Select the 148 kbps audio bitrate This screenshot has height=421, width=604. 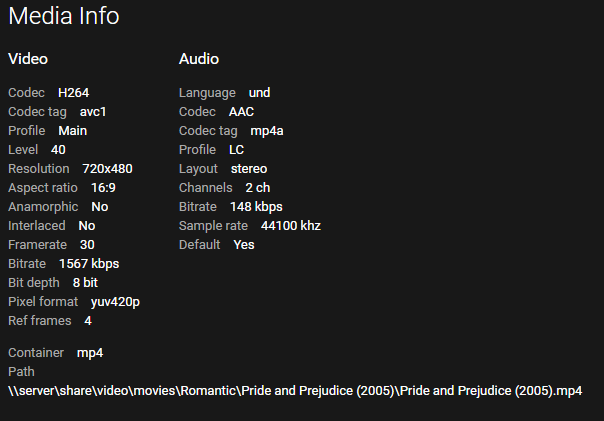[x=257, y=207]
